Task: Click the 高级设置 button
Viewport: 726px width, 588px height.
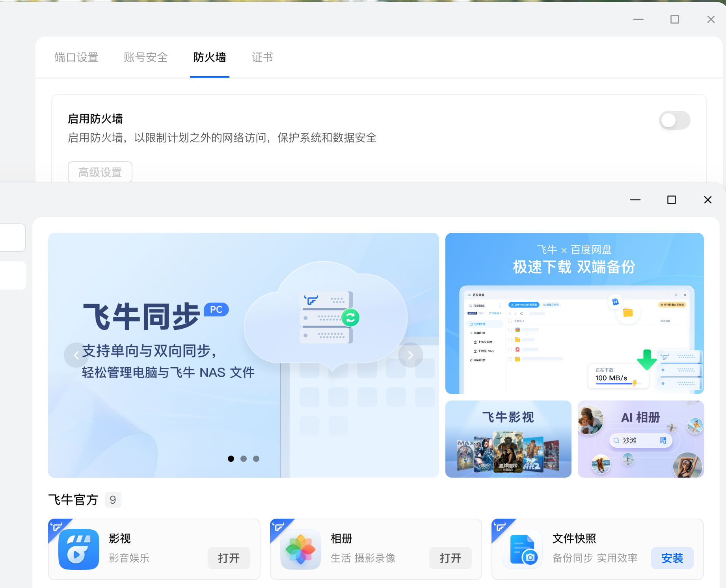Action: click(100, 172)
